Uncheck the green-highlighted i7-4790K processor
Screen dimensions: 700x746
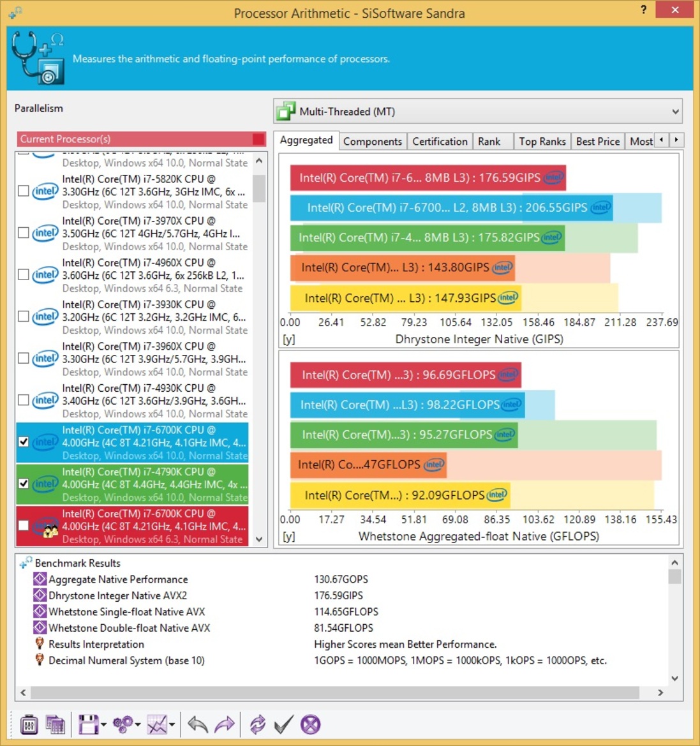(x=24, y=484)
